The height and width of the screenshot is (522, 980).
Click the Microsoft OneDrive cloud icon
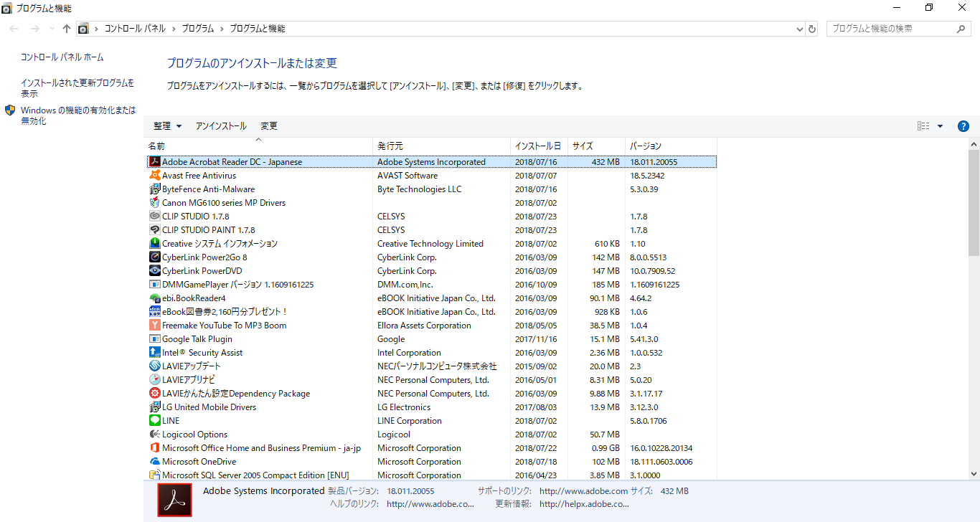(154, 462)
